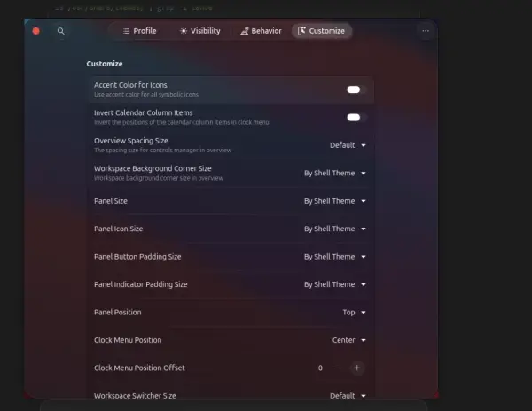Open the Workspace Switcher Size dropdown
Viewport: 532px width, 411px height.
coord(348,395)
